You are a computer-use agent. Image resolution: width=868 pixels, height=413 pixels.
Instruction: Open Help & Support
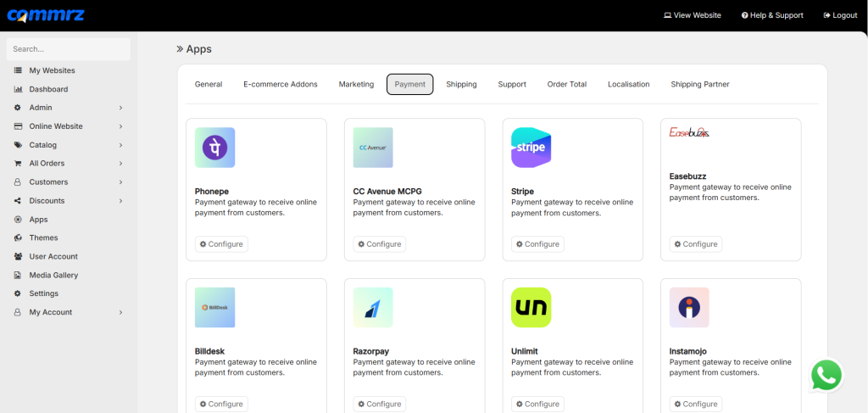(x=772, y=15)
